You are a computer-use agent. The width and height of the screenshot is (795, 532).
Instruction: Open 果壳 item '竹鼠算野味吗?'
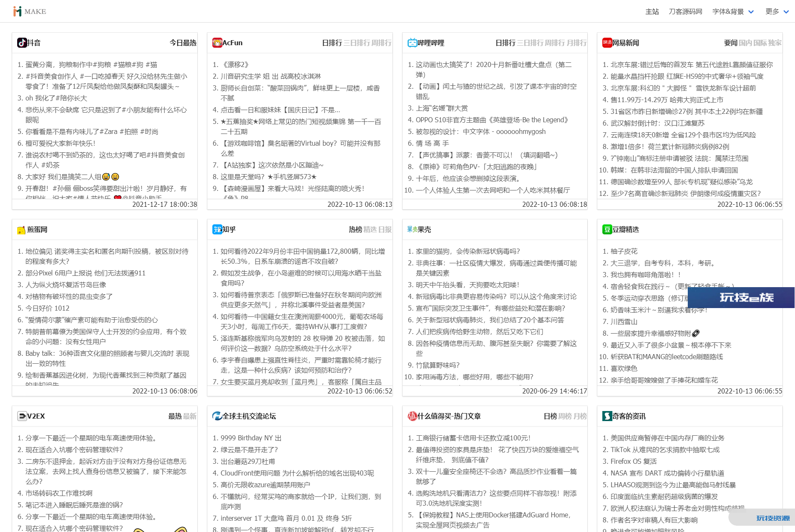point(438,365)
